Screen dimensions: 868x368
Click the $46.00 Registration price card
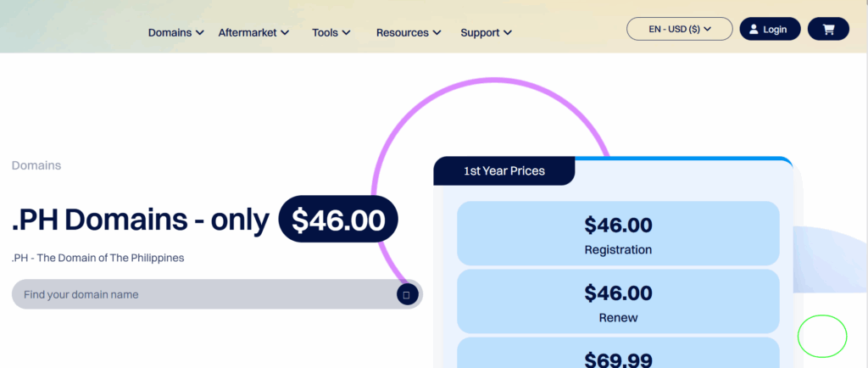click(x=618, y=233)
